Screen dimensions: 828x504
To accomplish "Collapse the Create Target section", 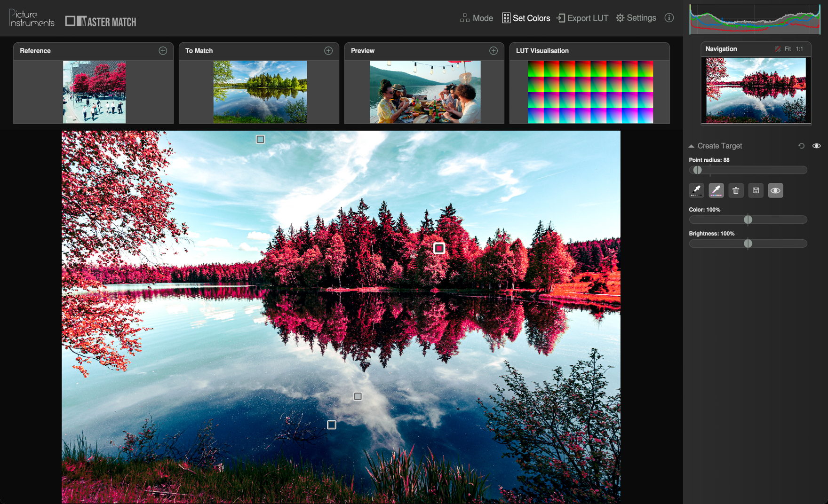I will click(691, 146).
